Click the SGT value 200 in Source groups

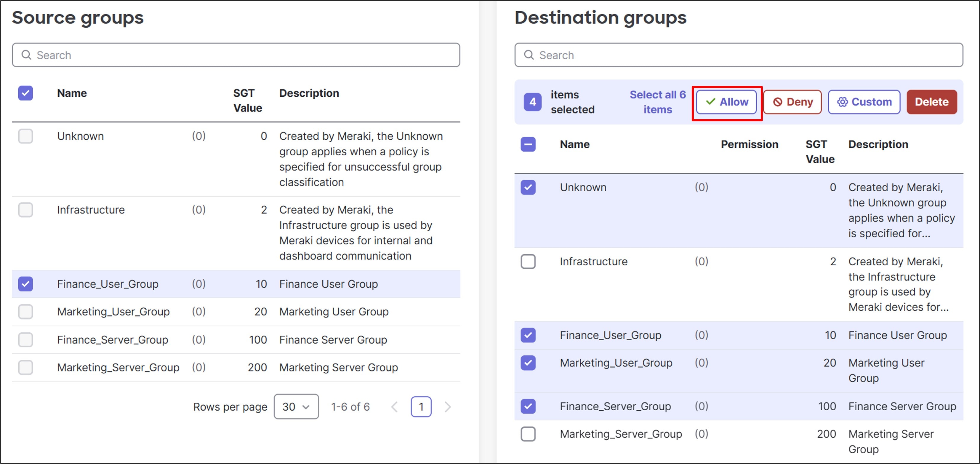pos(257,367)
